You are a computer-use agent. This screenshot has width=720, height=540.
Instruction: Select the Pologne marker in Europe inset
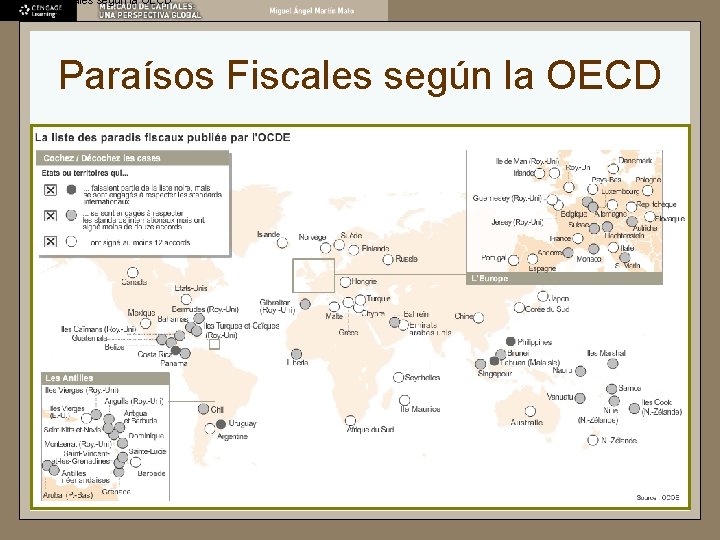click(x=647, y=190)
